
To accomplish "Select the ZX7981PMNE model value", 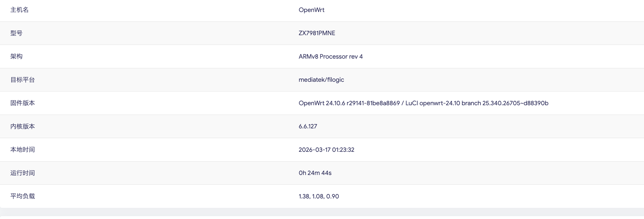I will click(317, 33).
